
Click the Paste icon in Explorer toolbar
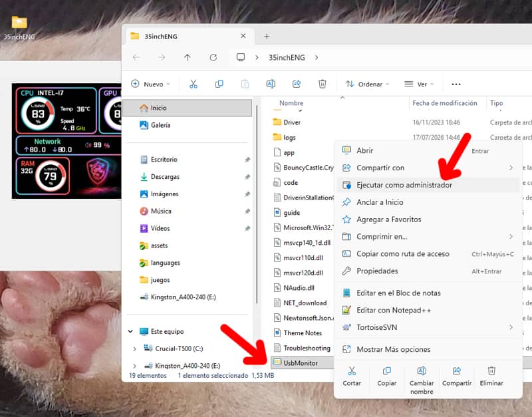click(x=245, y=84)
